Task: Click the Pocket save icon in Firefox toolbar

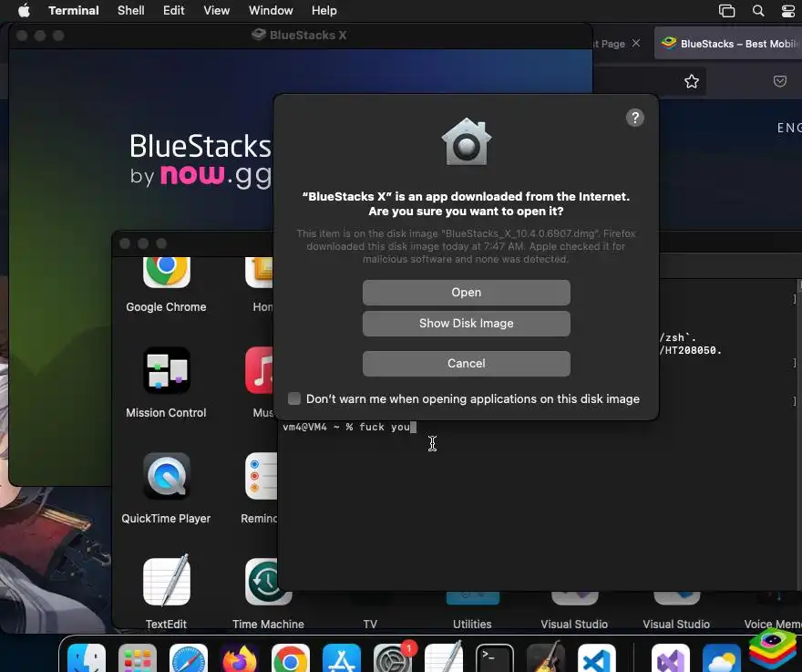Action: (779, 81)
